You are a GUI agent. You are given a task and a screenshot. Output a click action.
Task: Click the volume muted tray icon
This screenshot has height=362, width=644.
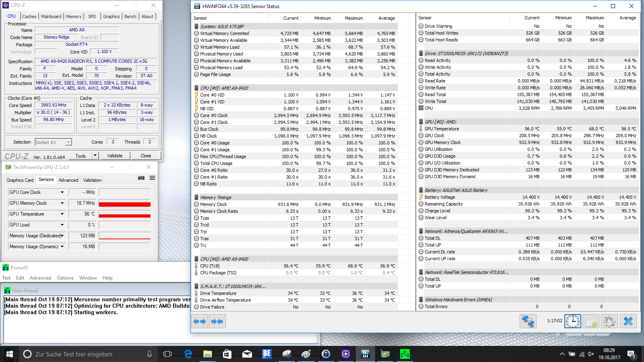coord(591,354)
